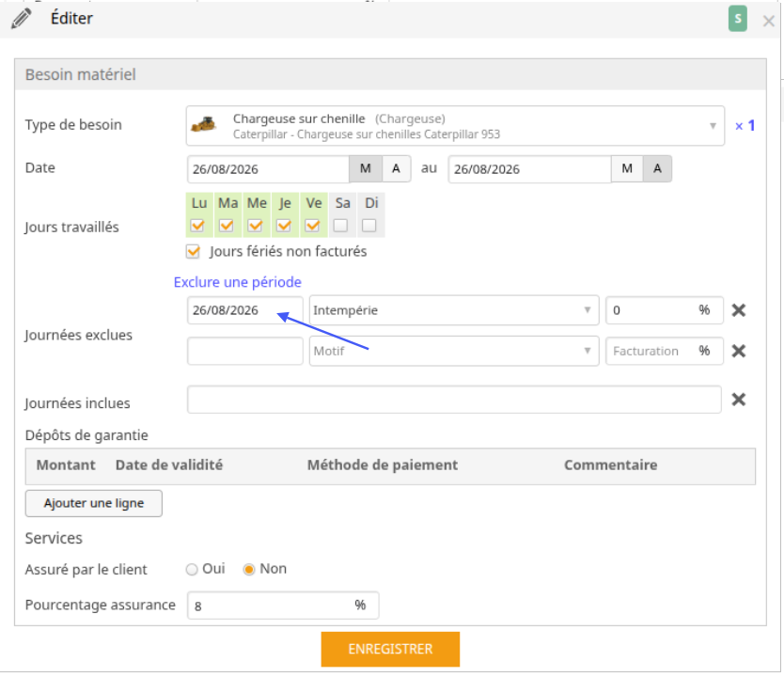Open the Type de besoin dropdown
The width and height of the screenshot is (784, 677).
(455, 125)
